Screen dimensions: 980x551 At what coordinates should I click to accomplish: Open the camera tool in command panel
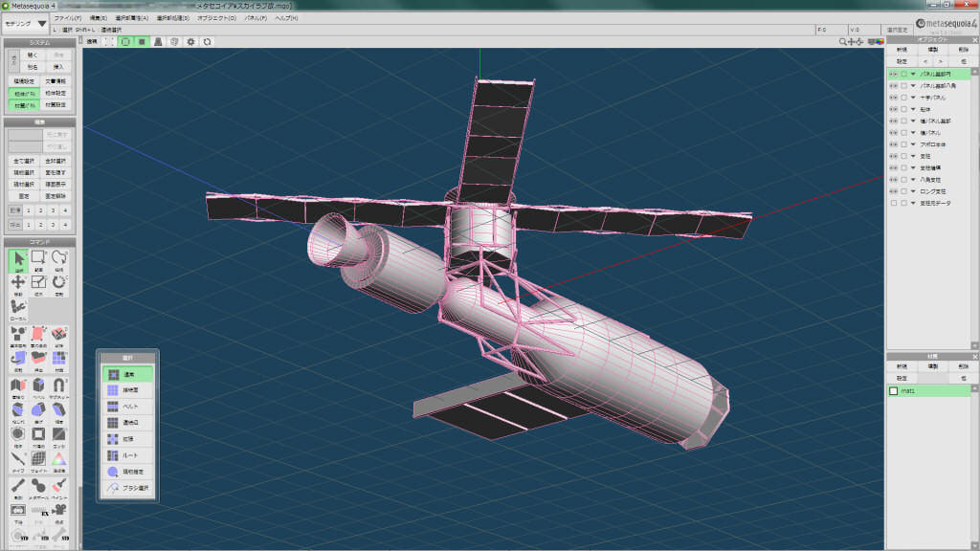coord(58,512)
